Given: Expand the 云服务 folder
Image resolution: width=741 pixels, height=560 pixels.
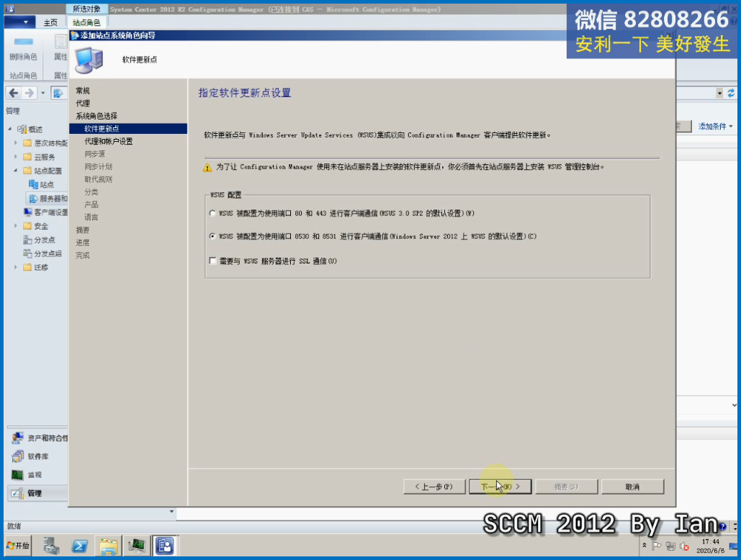Looking at the screenshot, I should (16, 156).
